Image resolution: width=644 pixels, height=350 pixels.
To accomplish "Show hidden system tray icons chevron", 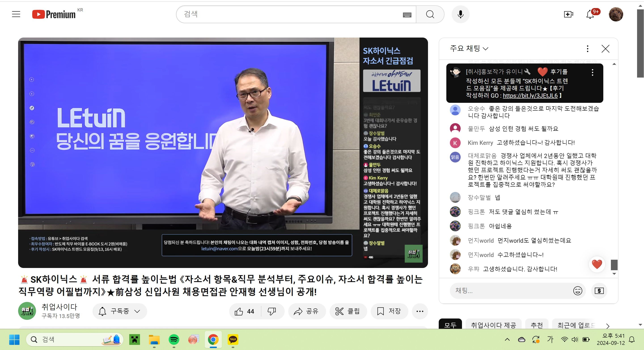I will click(507, 339).
